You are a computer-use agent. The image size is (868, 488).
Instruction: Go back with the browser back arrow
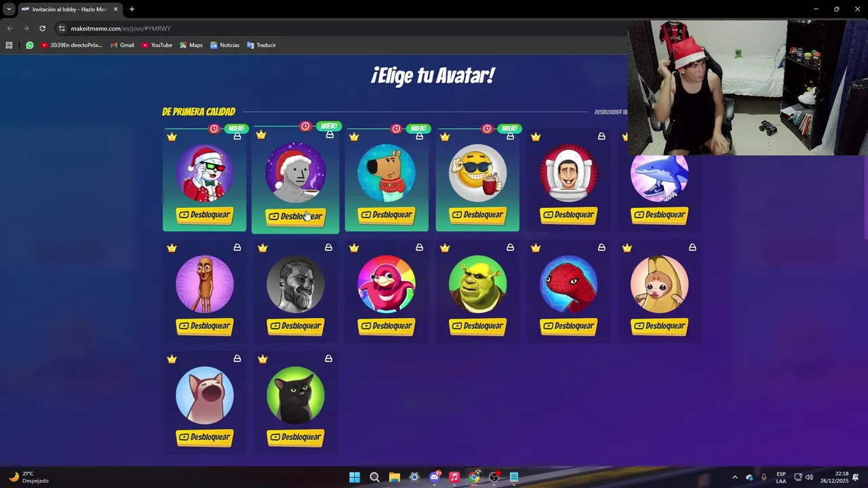point(9,28)
